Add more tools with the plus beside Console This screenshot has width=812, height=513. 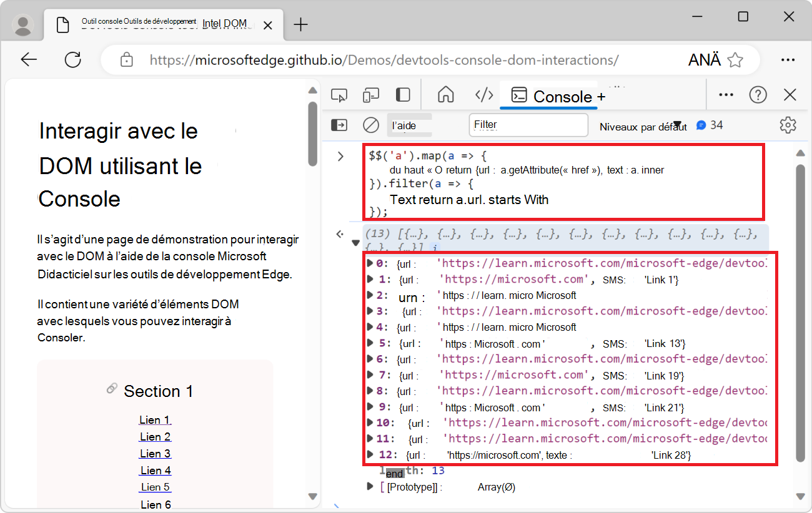tap(601, 96)
